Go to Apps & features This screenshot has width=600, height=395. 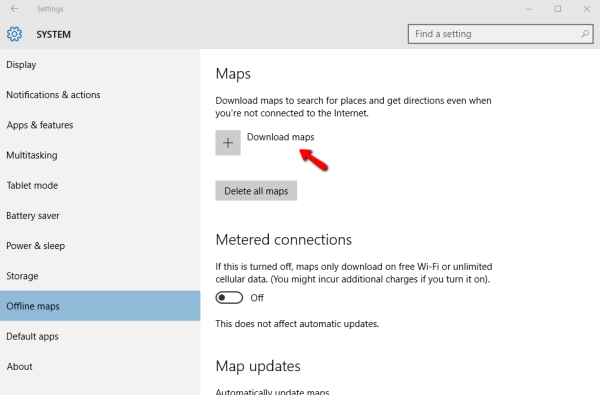[x=100, y=125]
